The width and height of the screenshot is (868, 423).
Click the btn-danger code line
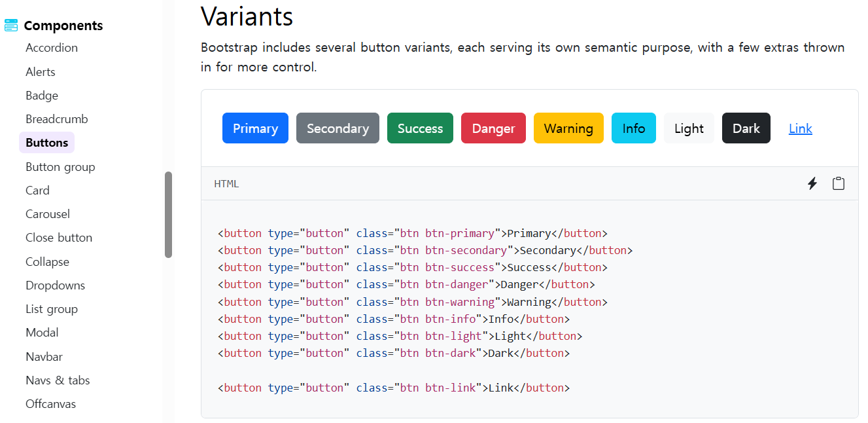click(x=406, y=284)
